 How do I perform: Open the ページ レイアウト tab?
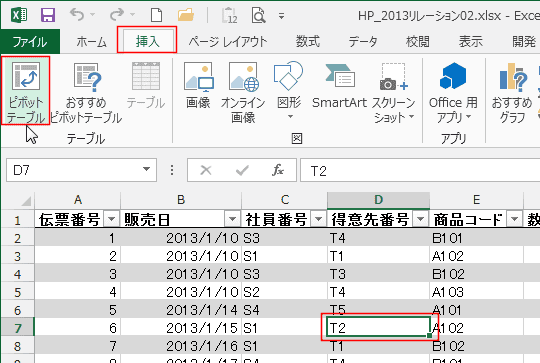click(x=228, y=41)
